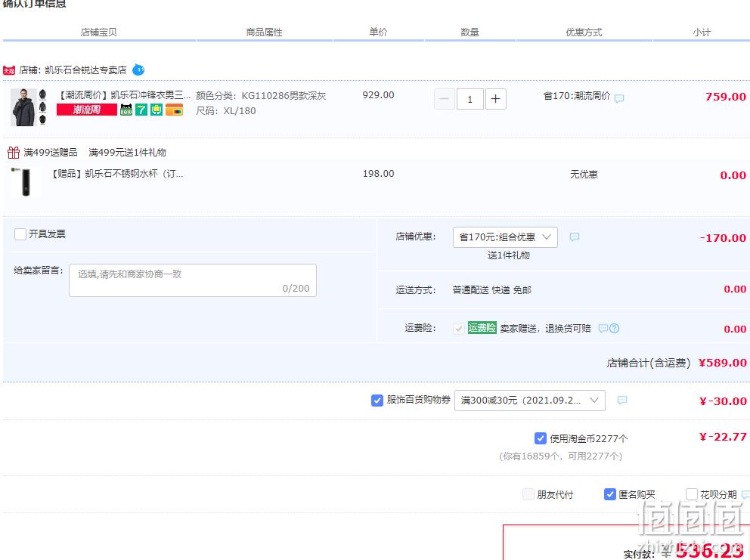Tick the 朋友代付 checkbox
Screen dimensions: 750x560
[528, 494]
